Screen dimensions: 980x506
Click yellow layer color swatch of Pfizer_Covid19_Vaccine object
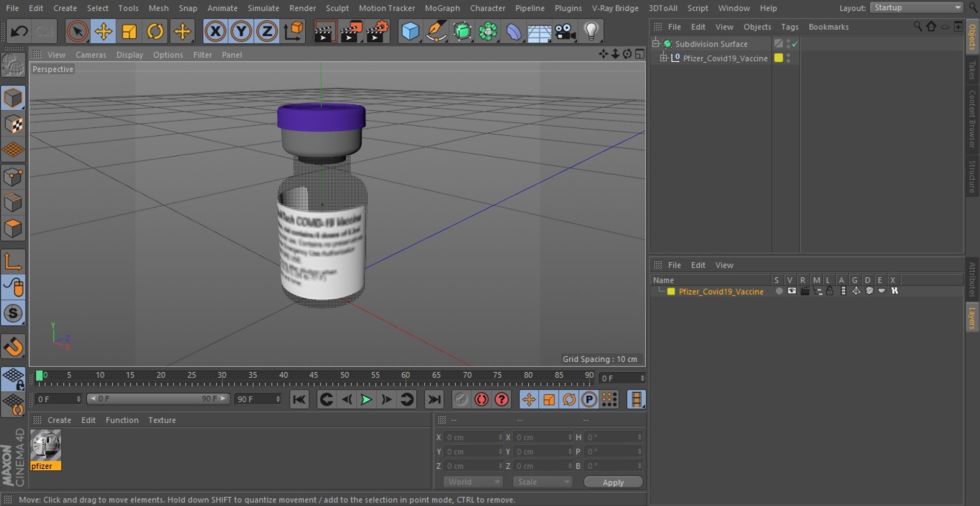pos(778,58)
